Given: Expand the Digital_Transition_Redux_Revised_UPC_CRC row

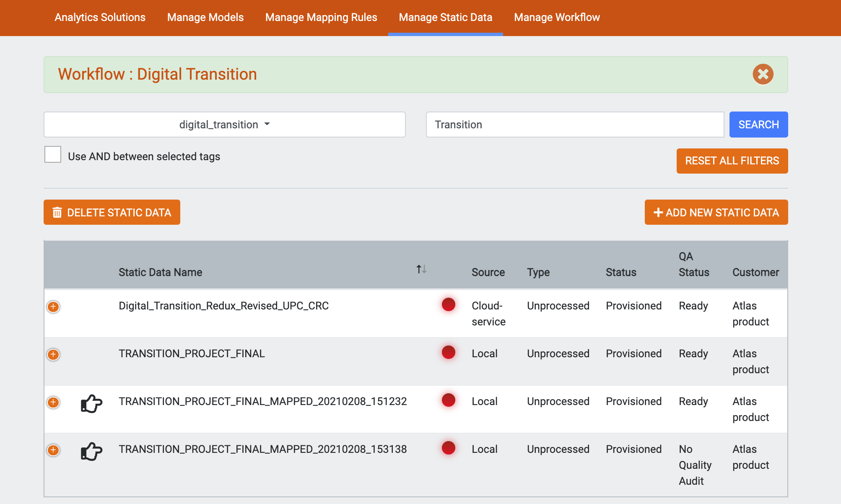Looking at the screenshot, I should coord(53,307).
